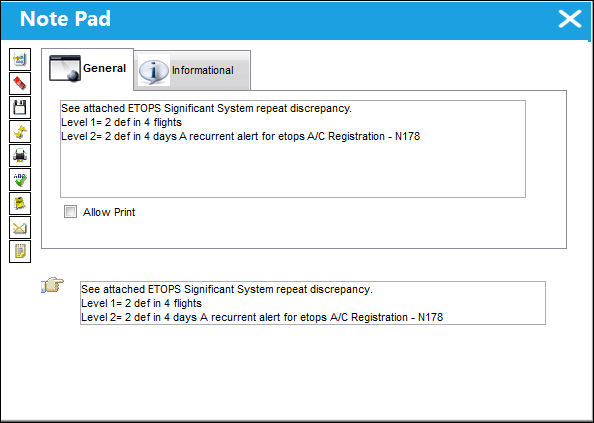Close the Note Pad window
Viewport: 594px width, 423px height.
tap(570, 19)
